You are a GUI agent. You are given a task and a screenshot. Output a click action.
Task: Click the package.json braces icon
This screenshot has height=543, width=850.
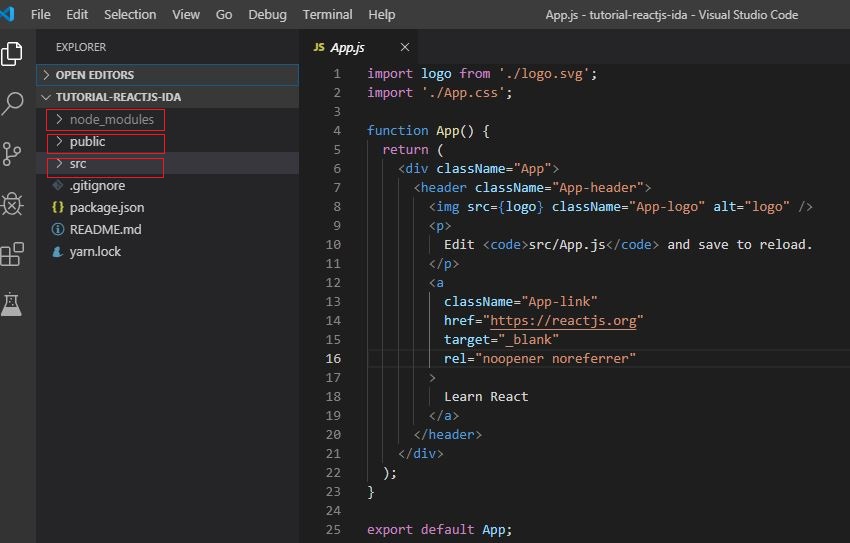[58, 207]
